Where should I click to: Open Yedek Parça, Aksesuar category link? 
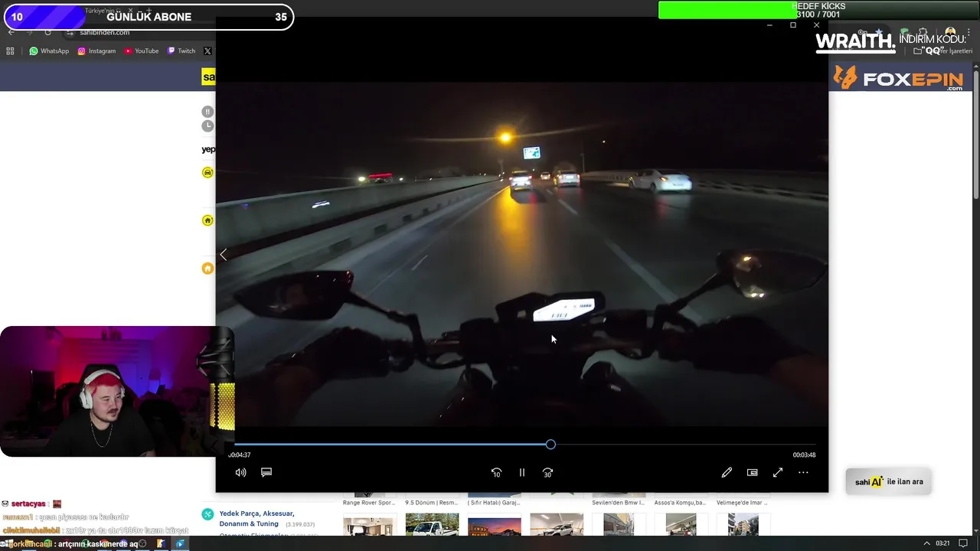point(257,518)
